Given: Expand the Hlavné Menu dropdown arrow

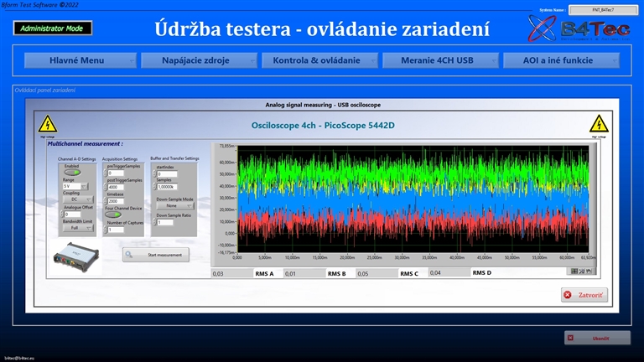Looking at the screenshot, I should pos(132,60).
